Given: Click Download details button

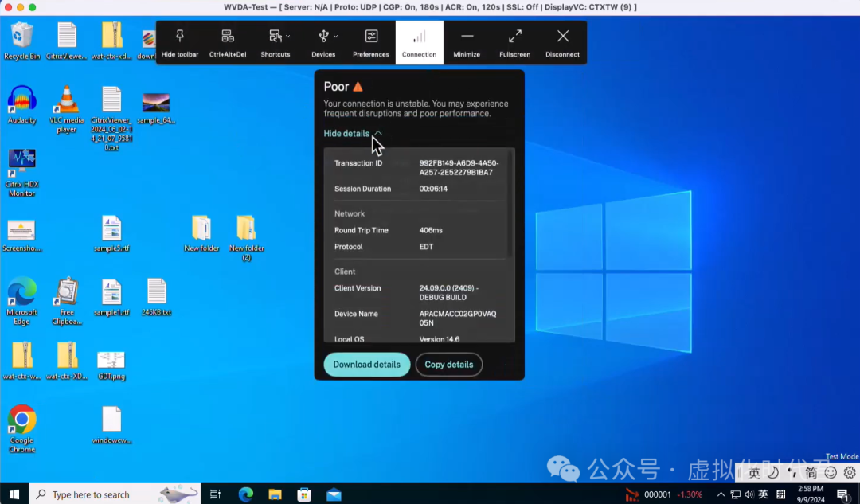Looking at the screenshot, I should coord(367,365).
